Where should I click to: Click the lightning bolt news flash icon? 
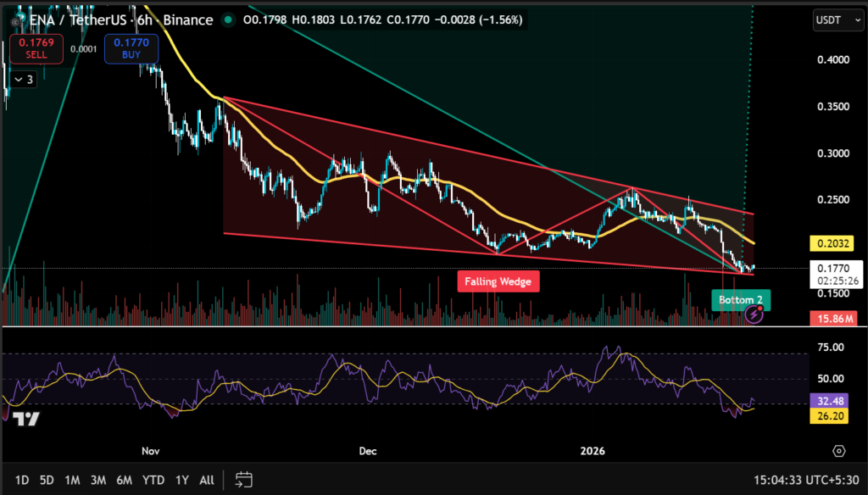(754, 315)
